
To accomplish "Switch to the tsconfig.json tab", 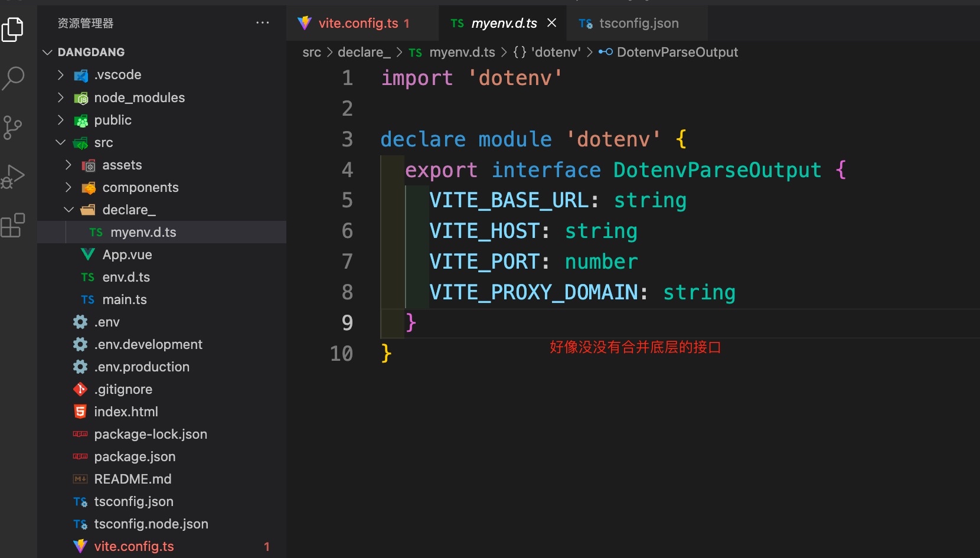I will pyautogui.click(x=637, y=23).
